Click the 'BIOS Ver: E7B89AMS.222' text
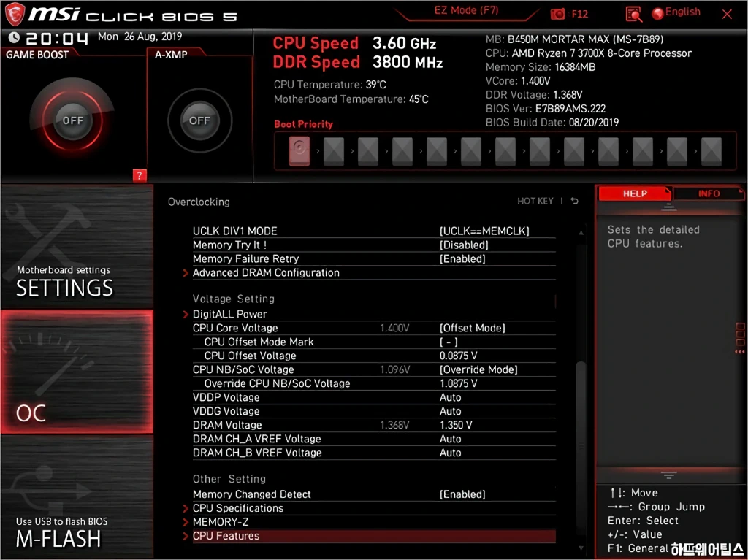 tap(545, 109)
